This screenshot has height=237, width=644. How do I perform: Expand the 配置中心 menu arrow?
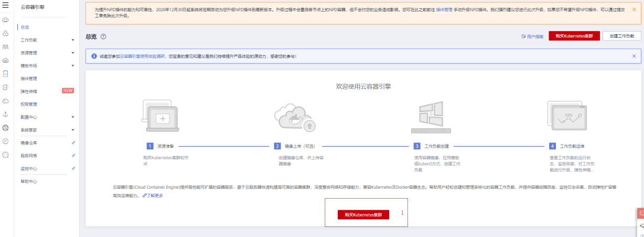(72, 117)
